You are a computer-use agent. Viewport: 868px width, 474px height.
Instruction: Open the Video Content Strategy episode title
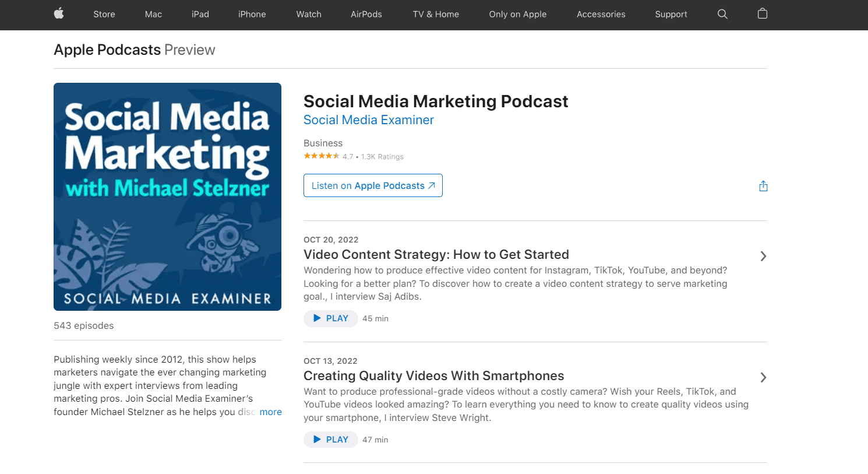pos(436,254)
